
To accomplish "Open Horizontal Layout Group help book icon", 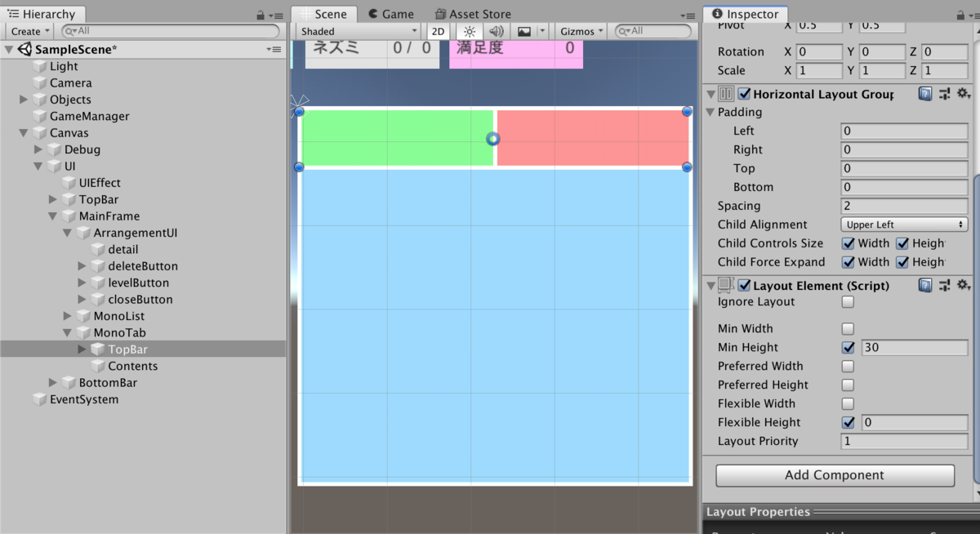I will click(925, 94).
